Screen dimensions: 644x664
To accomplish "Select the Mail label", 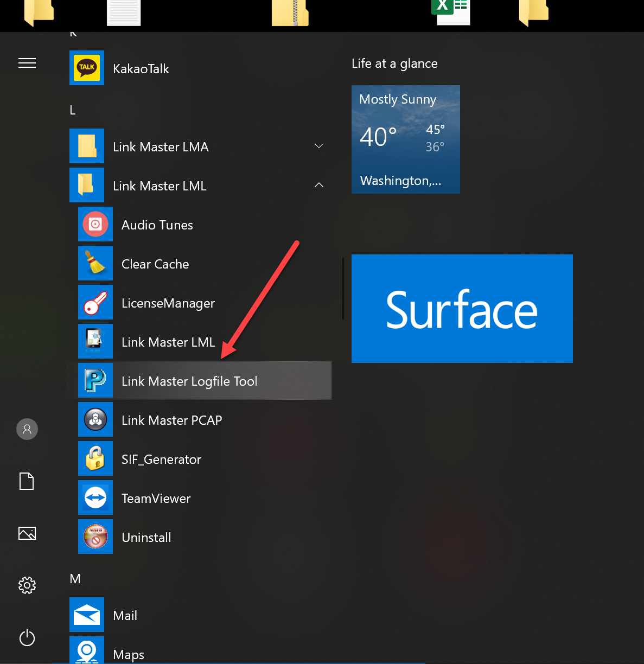I will (x=125, y=616).
